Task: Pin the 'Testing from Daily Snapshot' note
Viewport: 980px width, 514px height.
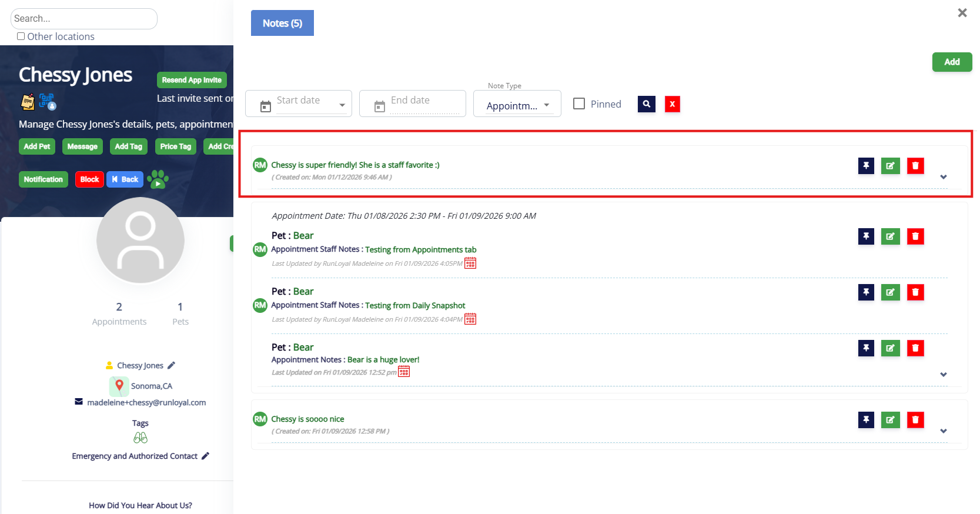Action: point(866,292)
